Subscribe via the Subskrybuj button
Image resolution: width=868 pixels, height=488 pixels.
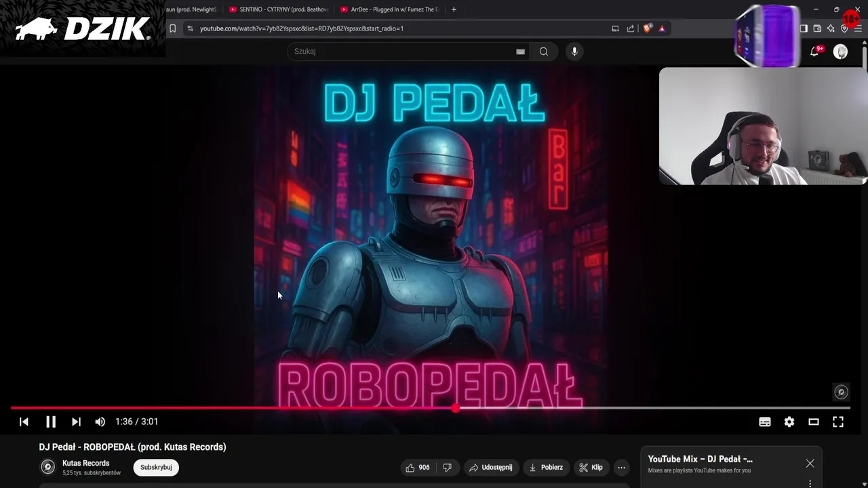click(156, 467)
